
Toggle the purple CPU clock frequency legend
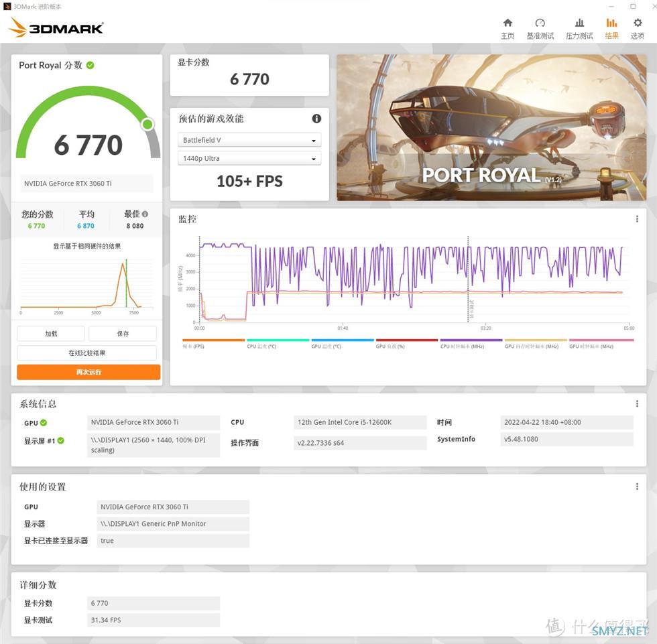pyautogui.click(x=471, y=343)
